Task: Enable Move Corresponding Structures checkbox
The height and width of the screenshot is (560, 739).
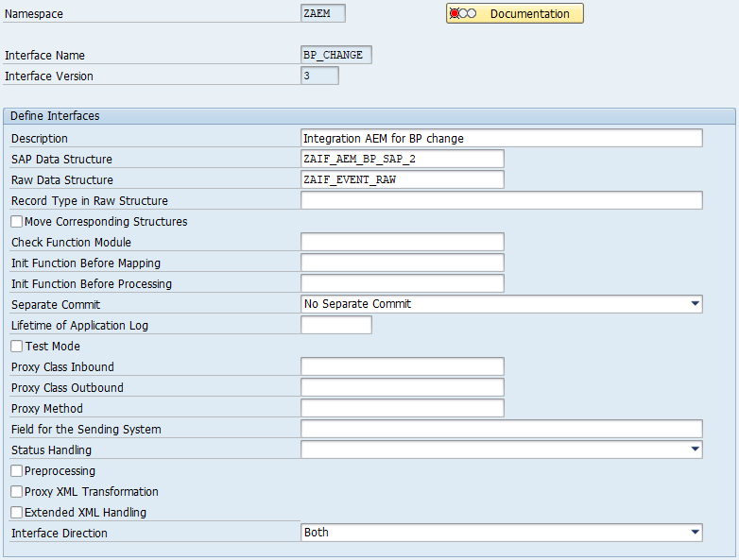Action: click(x=16, y=221)
